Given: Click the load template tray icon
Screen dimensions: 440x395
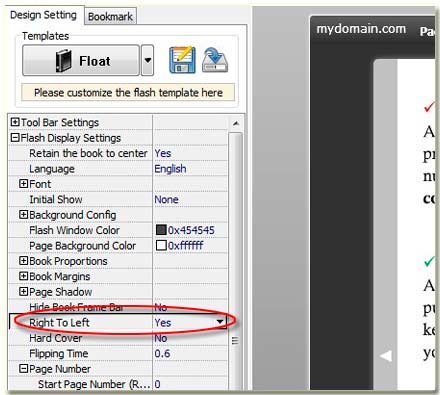Looking at the screenshot, I should pos(215,60).
